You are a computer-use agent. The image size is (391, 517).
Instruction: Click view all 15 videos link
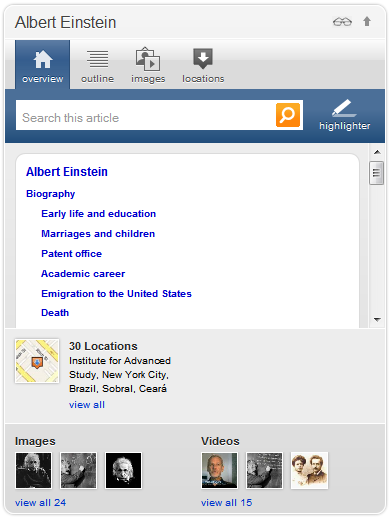point(226,503)
